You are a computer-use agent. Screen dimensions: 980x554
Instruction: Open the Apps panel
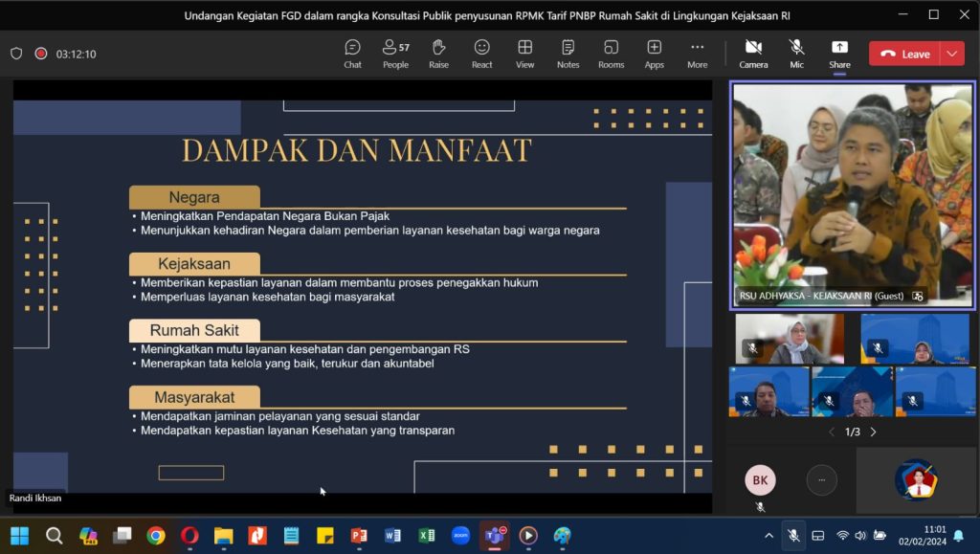[654, 54]
